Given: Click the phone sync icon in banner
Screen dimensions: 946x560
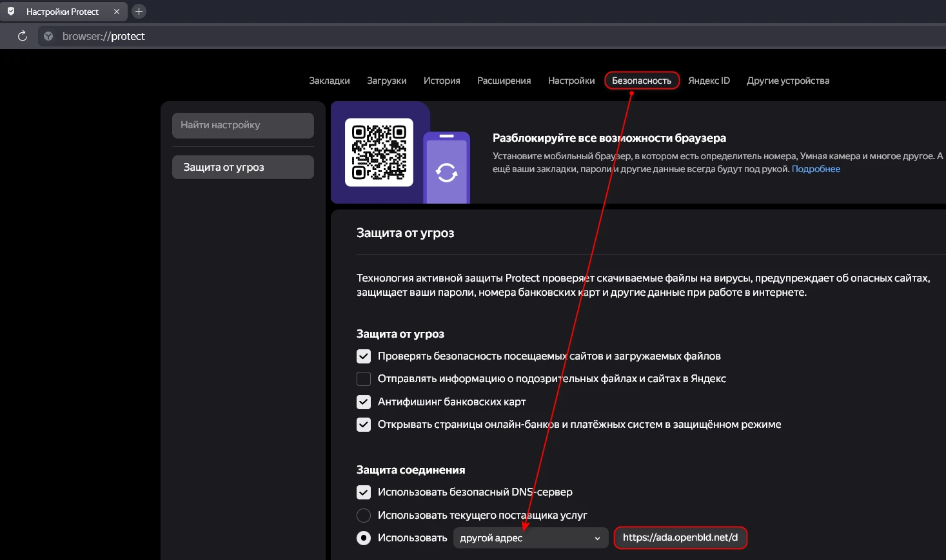Looking at the screenshot, I should pyautogui.click(x=446, y=172).
